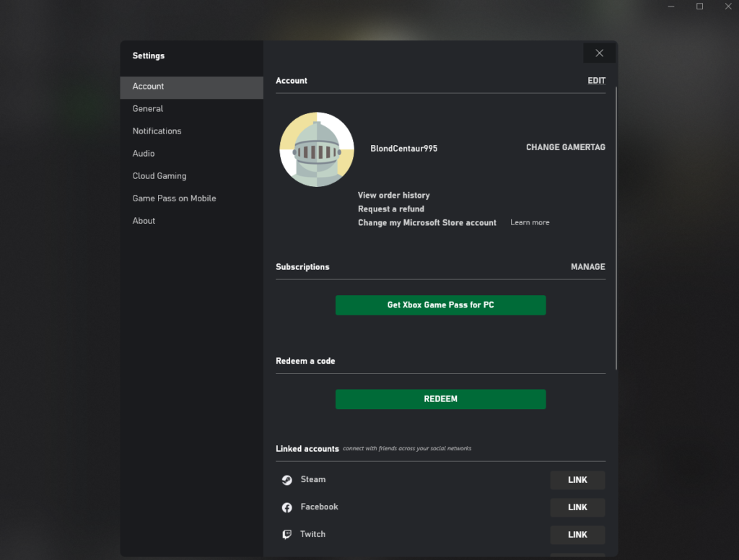Click the Facebook logo icon
This screenshot has width=739, height=560.
(x=287, y=507)
